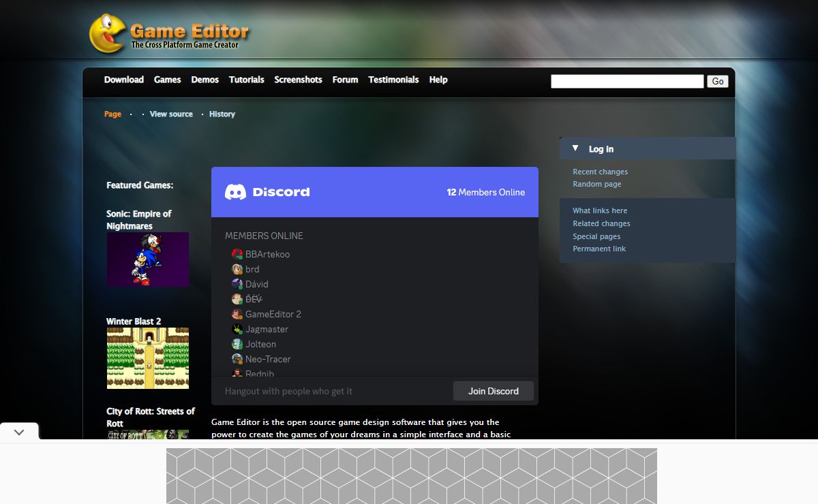Image resolution: width=818 pixels, height=504 pixels.
Task: Click the Jolteon member name
Action: [260, 344]
